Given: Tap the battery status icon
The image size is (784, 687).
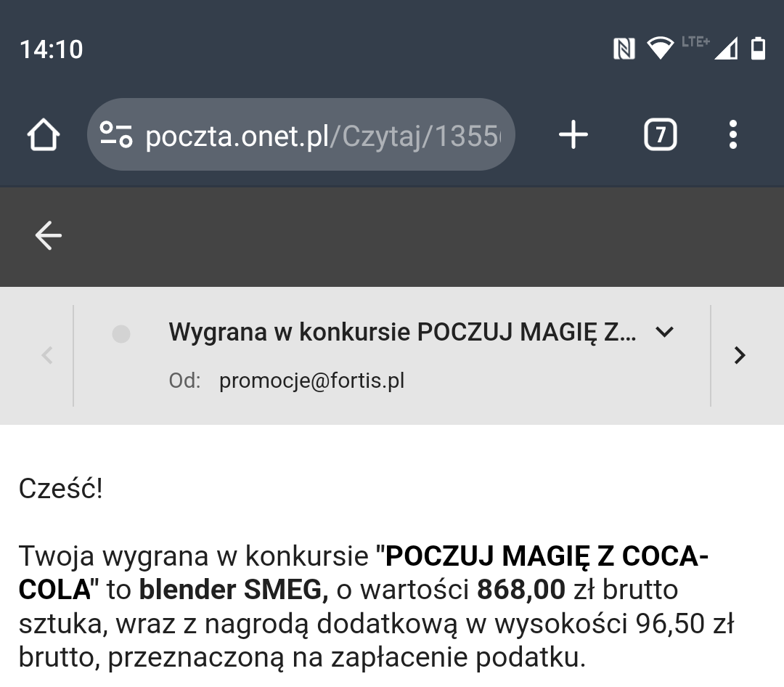Looking at the screenshot, I should click(758, 49).
